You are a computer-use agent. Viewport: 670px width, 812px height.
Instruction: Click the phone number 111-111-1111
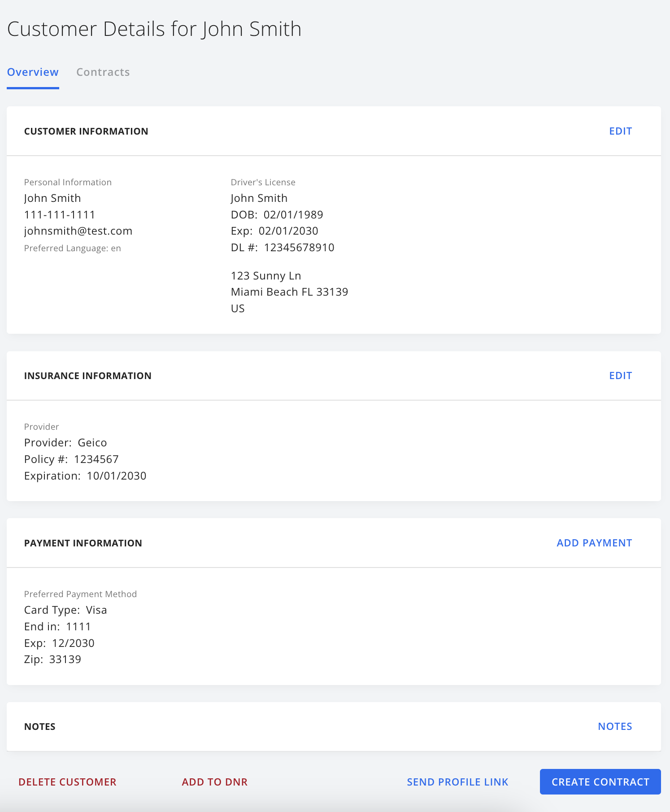[x=60, y=215]
